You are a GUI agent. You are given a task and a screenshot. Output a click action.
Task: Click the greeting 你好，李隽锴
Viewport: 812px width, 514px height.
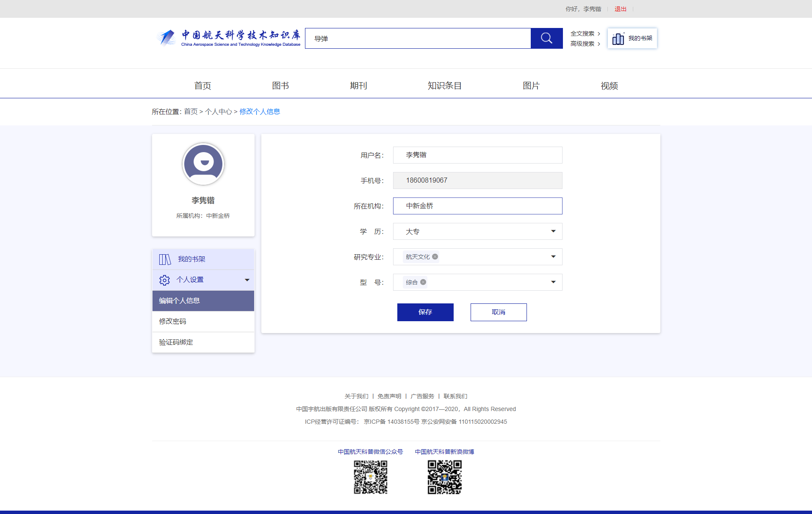(x=583, y=9)
